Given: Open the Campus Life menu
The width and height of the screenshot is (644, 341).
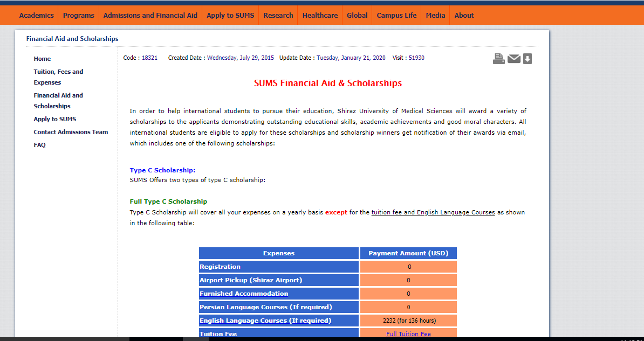Looking at the screenshot, I should [x=397, y=15].
